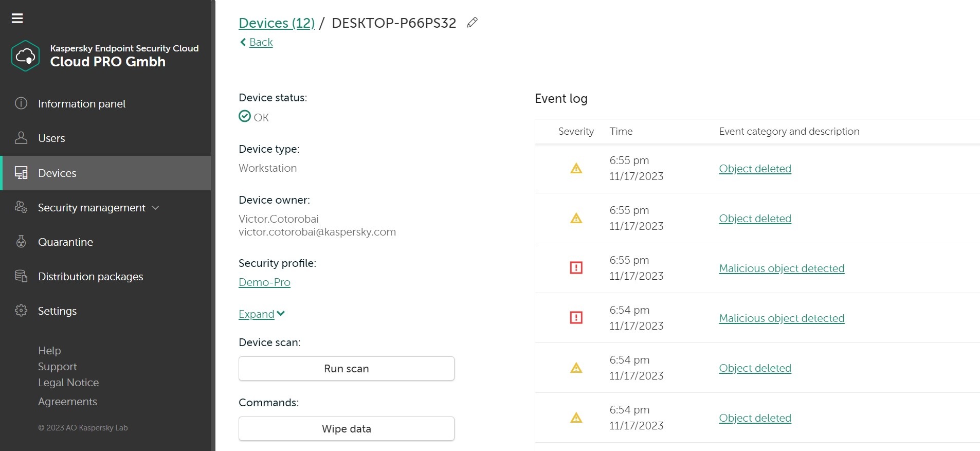Image resolution: width=980 pixels, height=451 pixels.
Task: Click the Distribution packages icon
Action: (x=21, y=276)
